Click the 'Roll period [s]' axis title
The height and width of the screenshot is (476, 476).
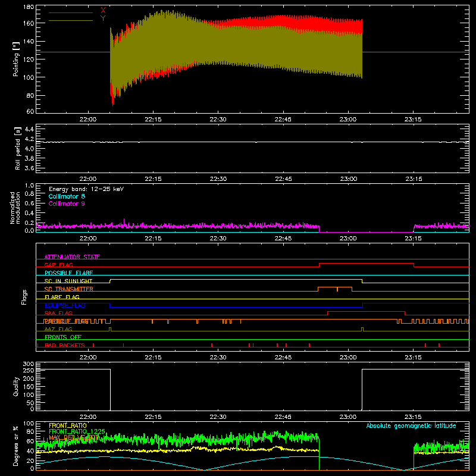(x=18, y=148)
